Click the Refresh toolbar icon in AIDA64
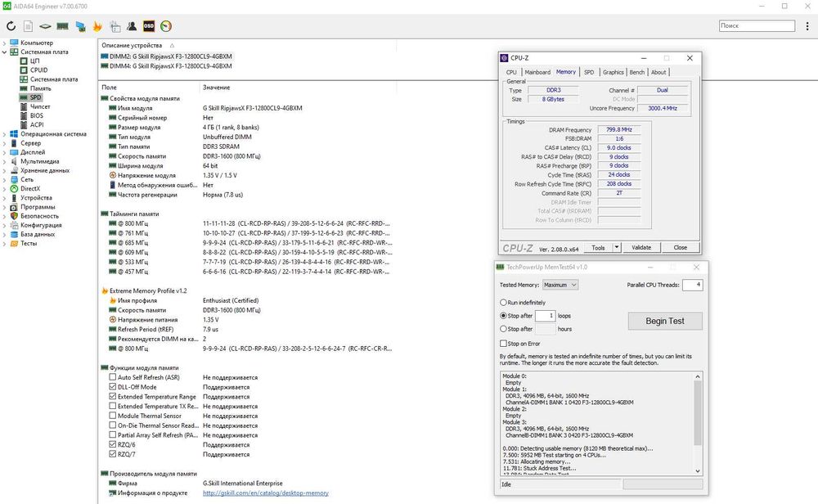Screen dimensions: 818x504 [11, 26]
